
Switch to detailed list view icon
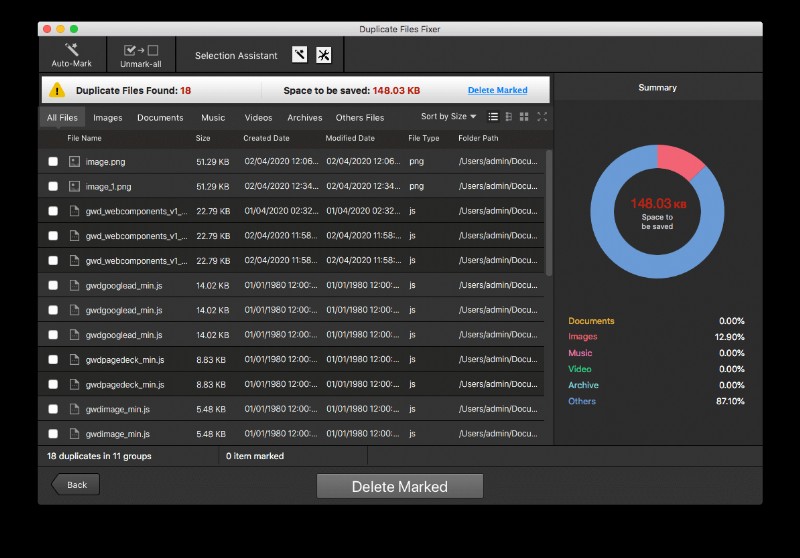pyautogui.click(x=509, y=117)
